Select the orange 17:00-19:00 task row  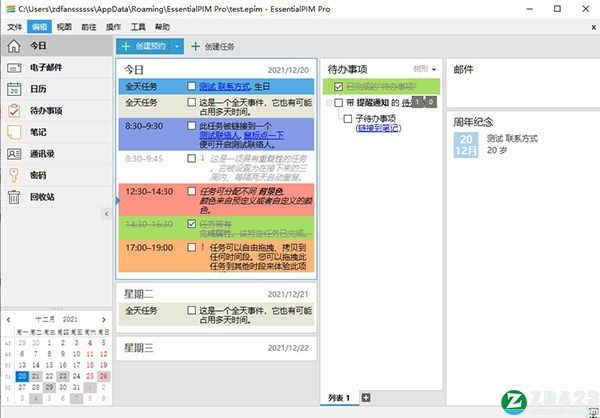(x=216, y=256)
